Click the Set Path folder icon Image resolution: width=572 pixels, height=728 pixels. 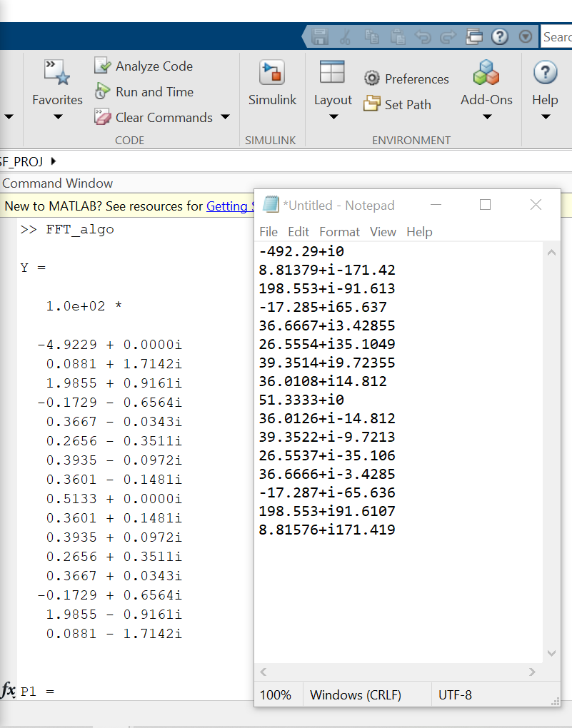pos(371,104)
